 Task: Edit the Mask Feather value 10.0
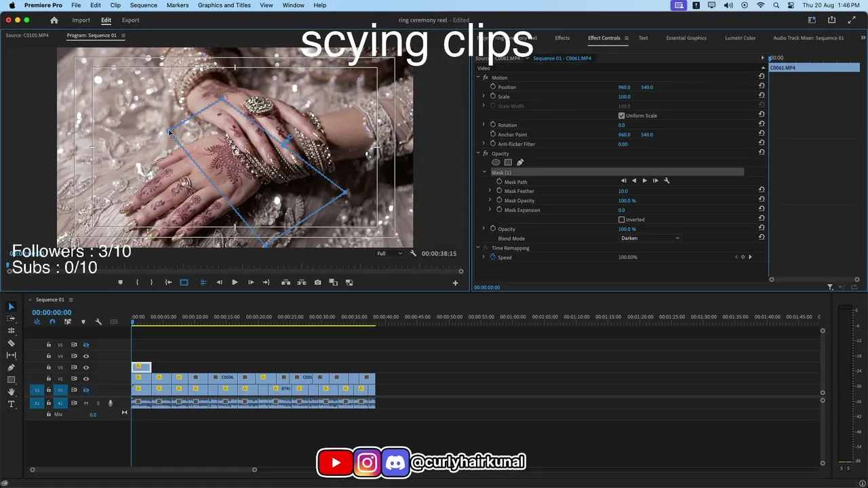click(x=623, y=191)
